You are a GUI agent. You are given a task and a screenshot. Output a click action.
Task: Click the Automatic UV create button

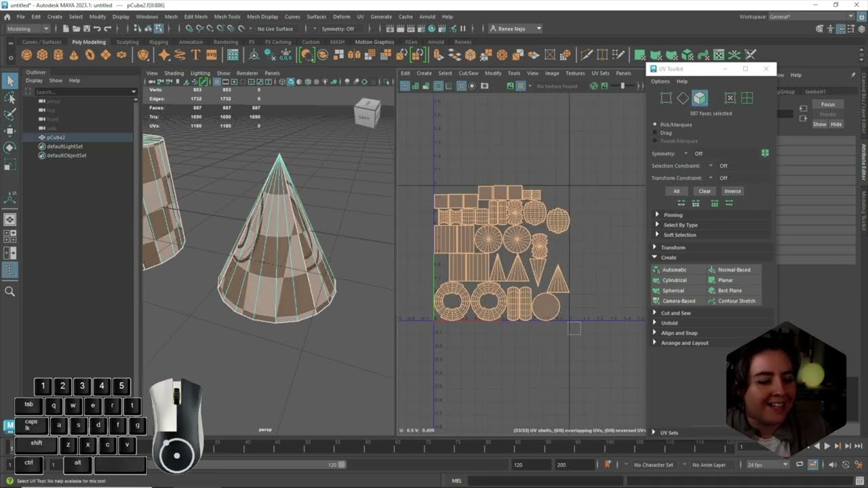[x=677, y=270]
